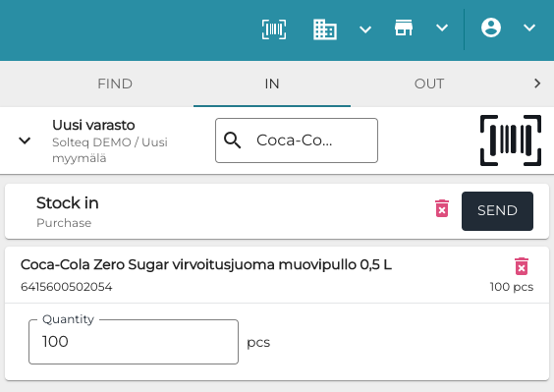Switch to the OUT tab
Viewport: 554px width, 392px height.
point(429,84)
